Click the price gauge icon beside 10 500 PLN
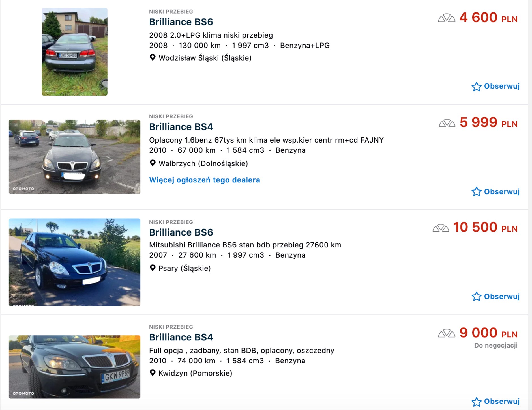The image size is (532, 410). (x=441, y=228)
